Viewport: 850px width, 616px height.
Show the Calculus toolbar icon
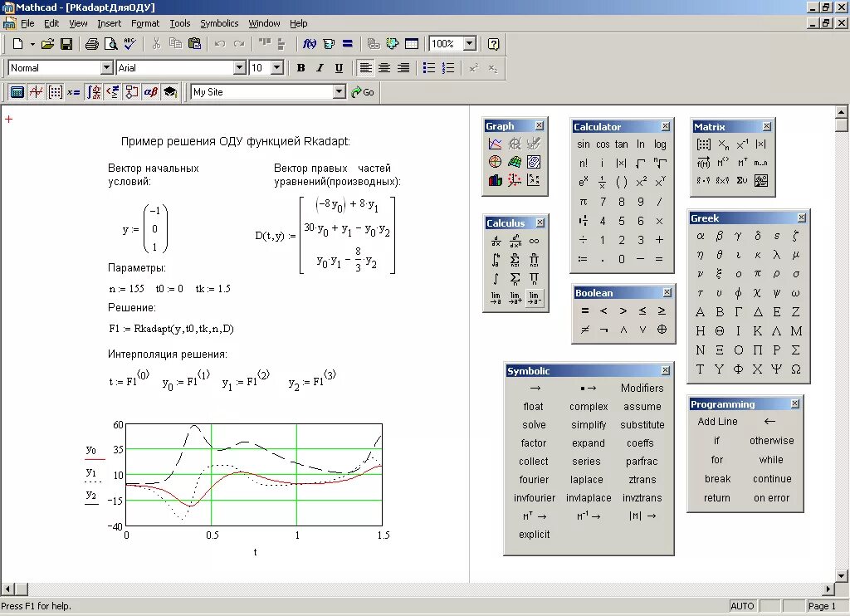[x=94, y=92]
